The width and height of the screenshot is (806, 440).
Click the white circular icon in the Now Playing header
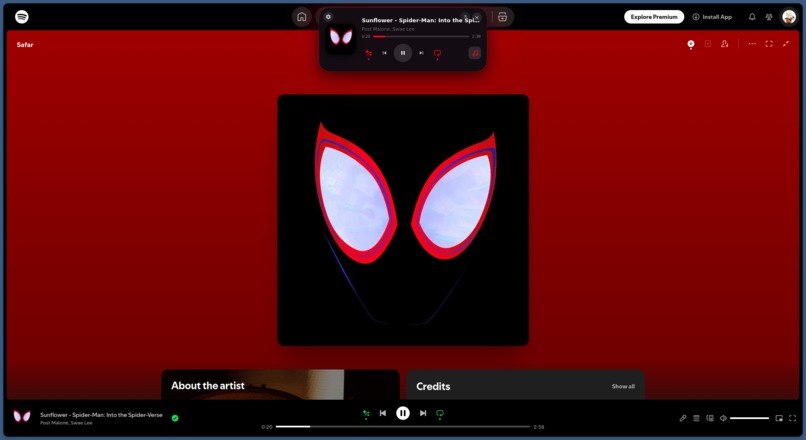point(691,44)
